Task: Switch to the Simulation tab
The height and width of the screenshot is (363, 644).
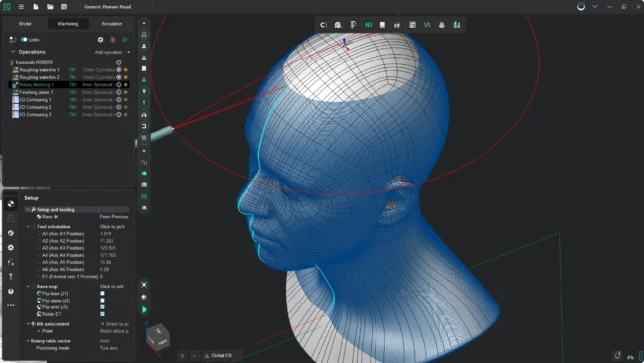Action: click(x=112, y=24)
